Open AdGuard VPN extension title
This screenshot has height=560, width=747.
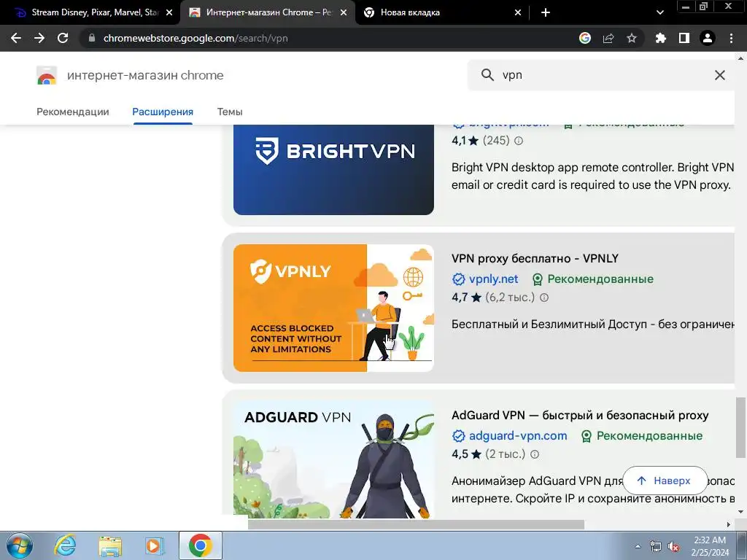coord(580,415)
